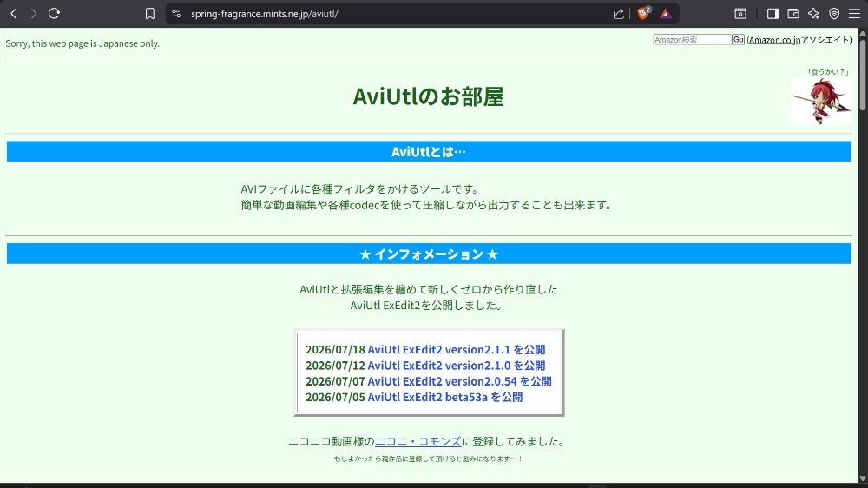This screenshot has width=868, height=488.
Task: Click the date 2026/07/05 text
Action: [335, 397]
